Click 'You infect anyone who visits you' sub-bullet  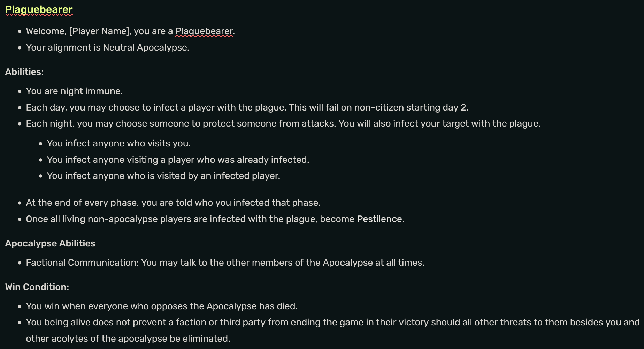118,143
